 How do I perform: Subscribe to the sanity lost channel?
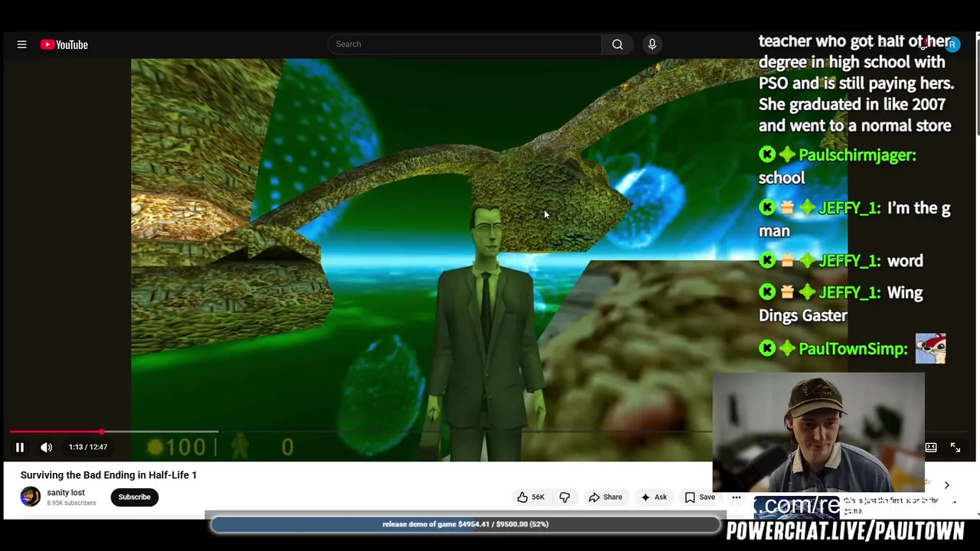(134, 497)
